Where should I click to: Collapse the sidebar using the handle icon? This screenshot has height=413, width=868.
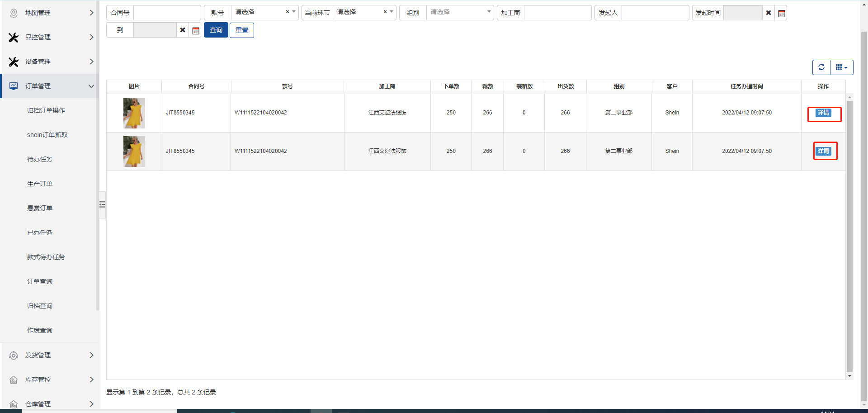[102, 204]
